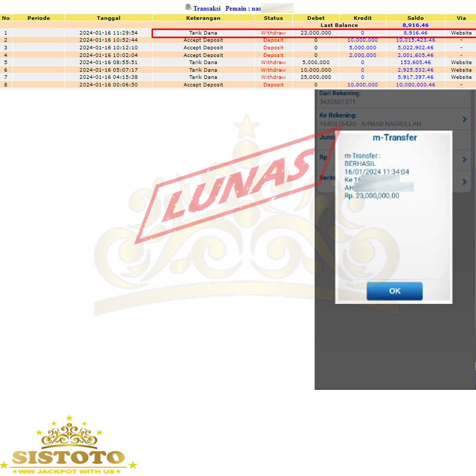Click the SISTOTO crown logo

(x=69, y=445)
